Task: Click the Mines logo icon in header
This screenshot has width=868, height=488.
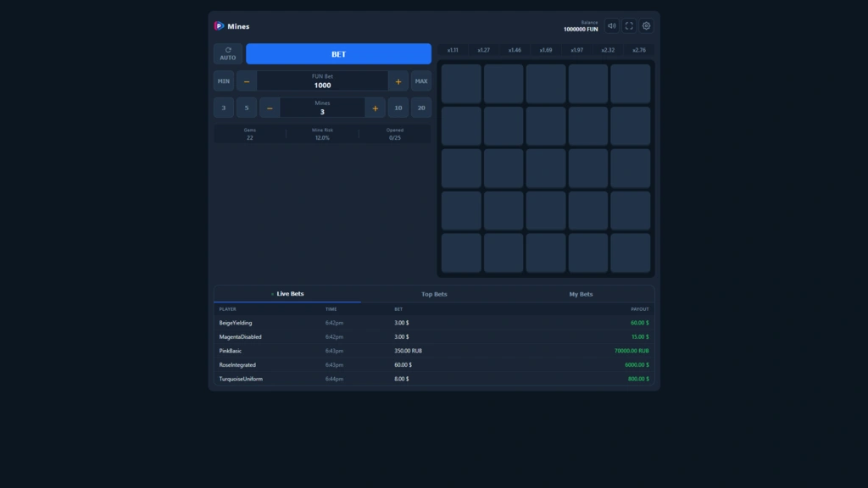Action: tap(219, 26)
